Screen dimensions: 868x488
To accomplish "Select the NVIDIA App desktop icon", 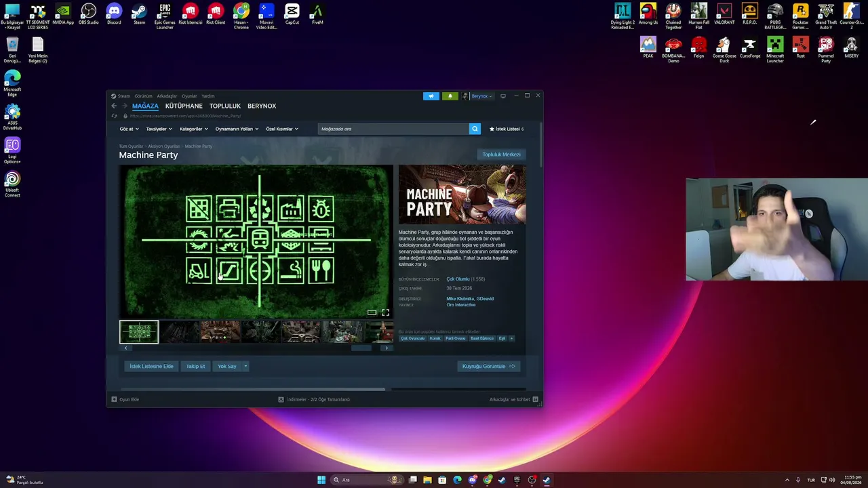I will click(63, 14).
